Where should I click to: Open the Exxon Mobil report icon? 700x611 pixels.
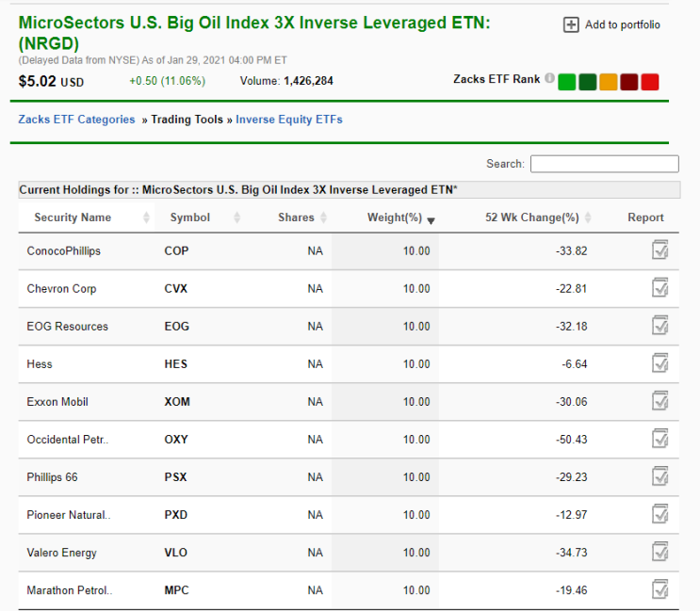click(659, 401)
